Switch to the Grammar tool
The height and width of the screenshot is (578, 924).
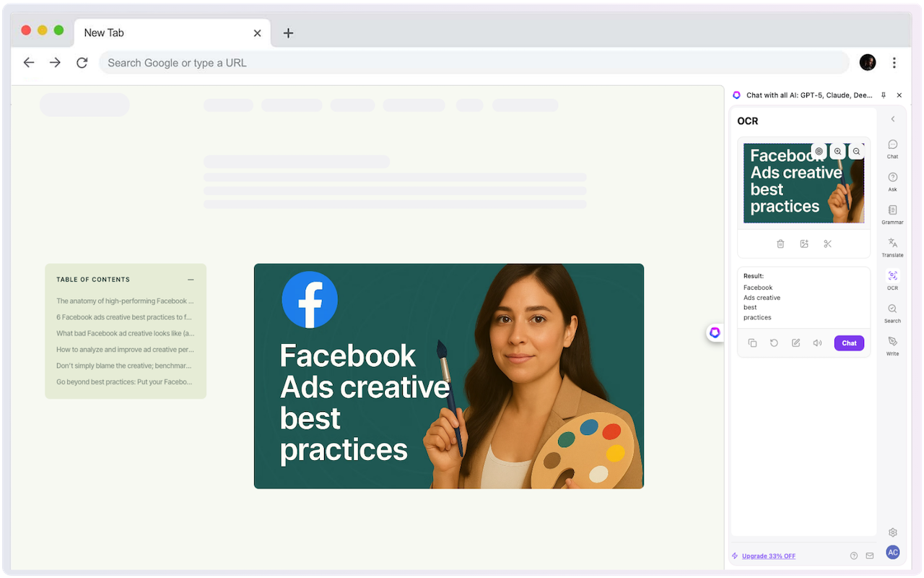(892, 214)
